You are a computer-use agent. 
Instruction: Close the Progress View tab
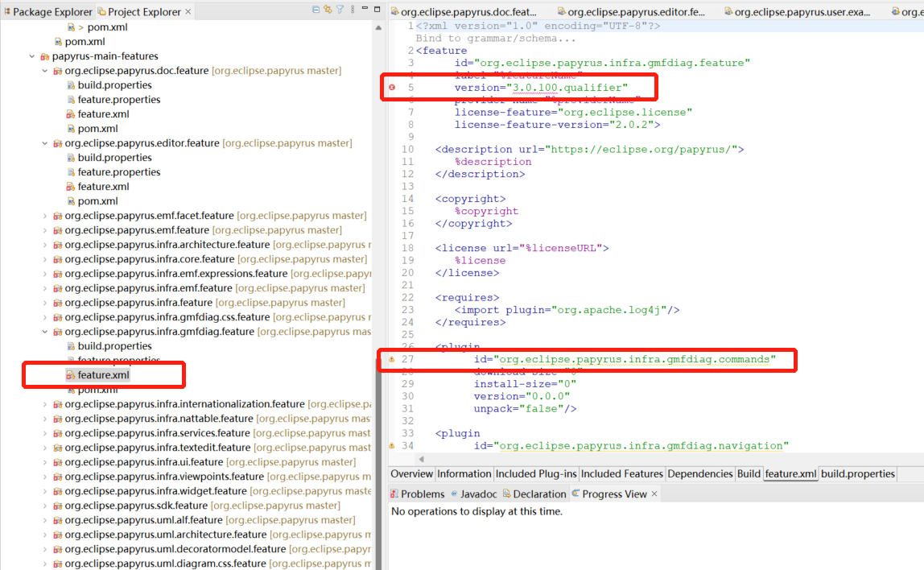654,494
